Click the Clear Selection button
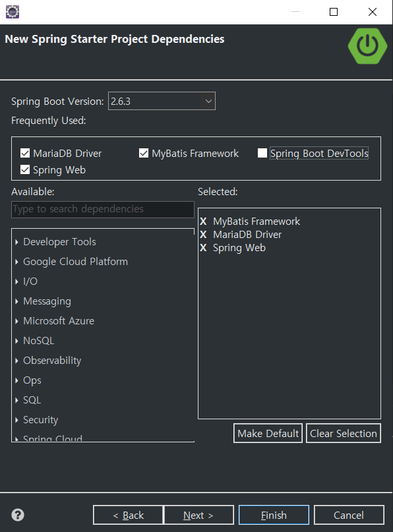393x532 pixels. coord(344,433)
